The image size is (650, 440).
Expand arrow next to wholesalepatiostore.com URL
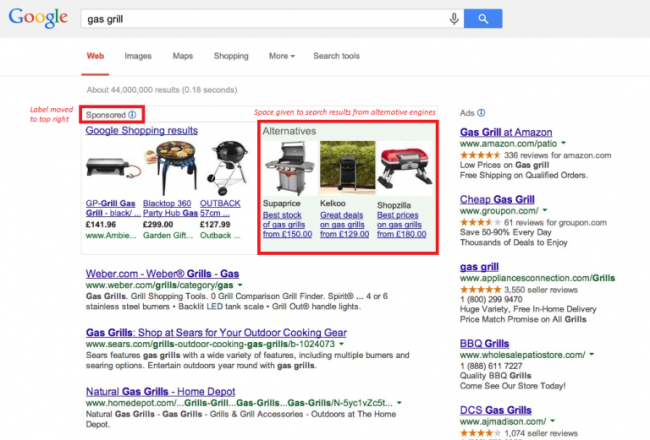coord(592,355)
